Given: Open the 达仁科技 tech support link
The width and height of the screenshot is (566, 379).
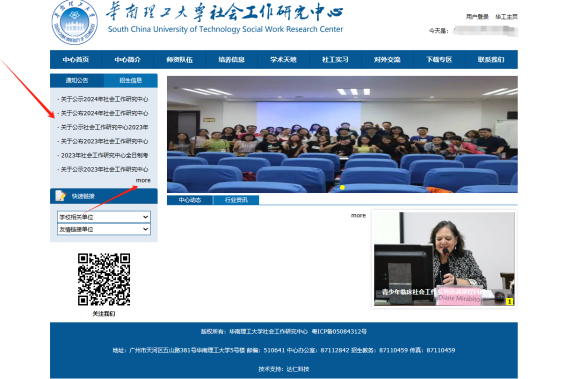Looking at the screenshot, I should click(x=298, y=369).
